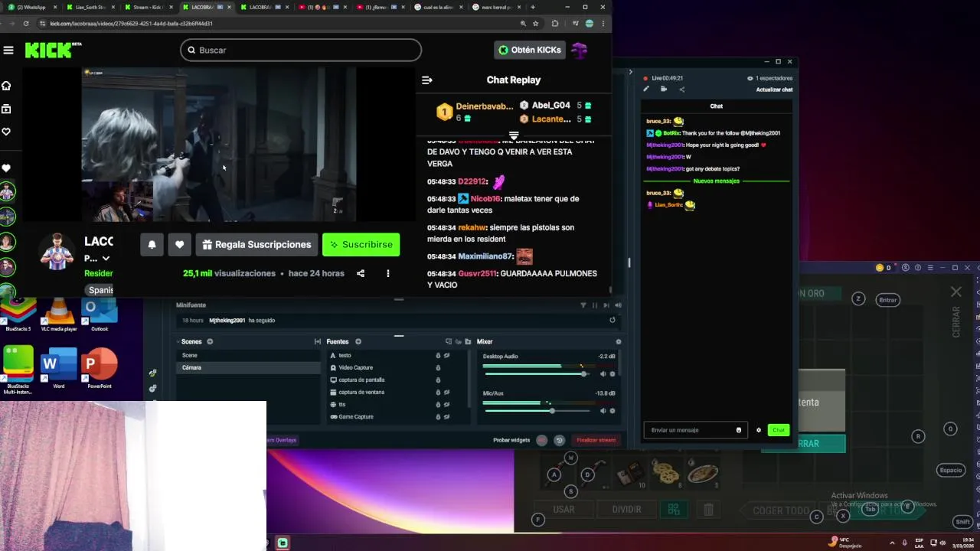Switch to Lian_Sorth Stream tab
Viewport: 980px width, 551px height.
coord(90,7)
